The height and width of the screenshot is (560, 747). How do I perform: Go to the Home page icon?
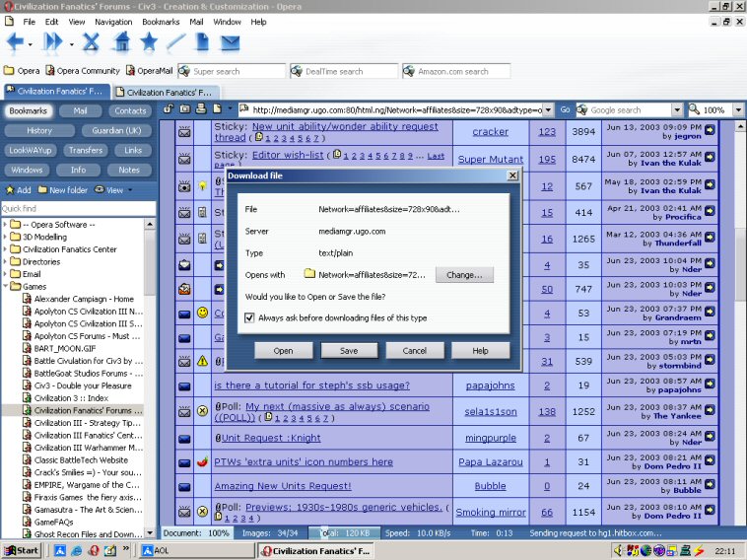point(122,42)
